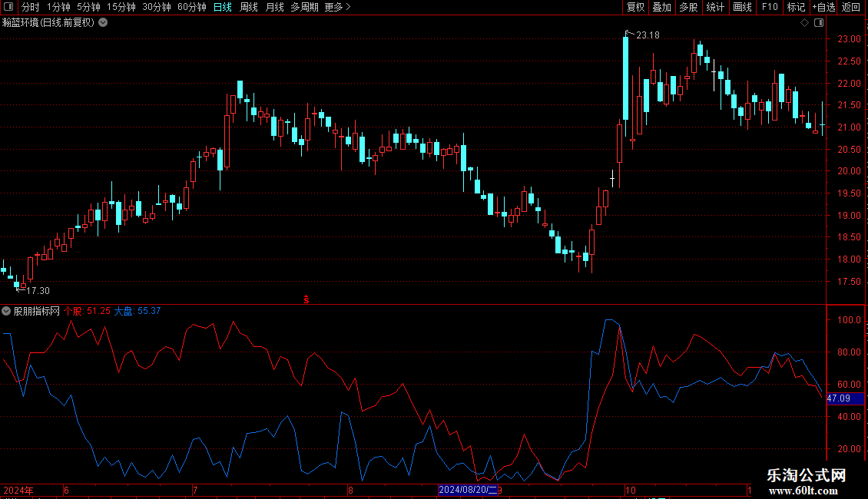Open the dropdown next to 瀚蓝环境 title
Viewport: 868px width, 499px height.
click(x=103, y=23)
